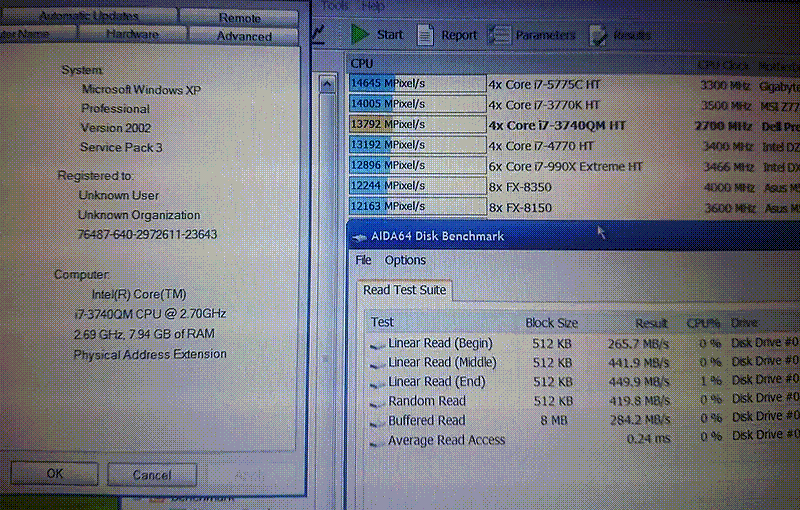Image resolution: width=800 pixels, height=510 pixels.
Task: Select the 6x Core i7-990X Extreme HT row
Action: (574, 166)
